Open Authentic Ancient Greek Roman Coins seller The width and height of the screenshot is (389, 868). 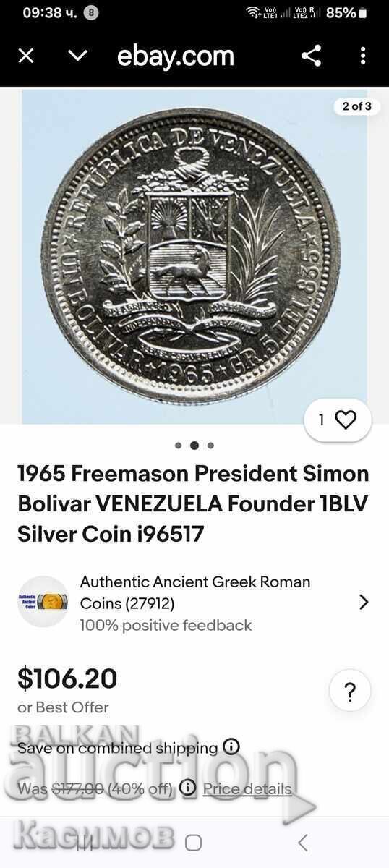(x=194, y=592)
